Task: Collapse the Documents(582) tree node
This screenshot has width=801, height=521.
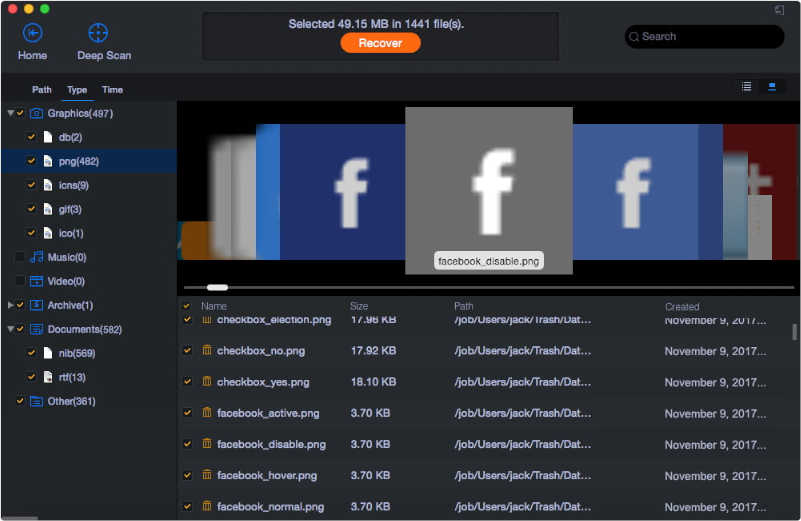Action: tap(10, 329)
